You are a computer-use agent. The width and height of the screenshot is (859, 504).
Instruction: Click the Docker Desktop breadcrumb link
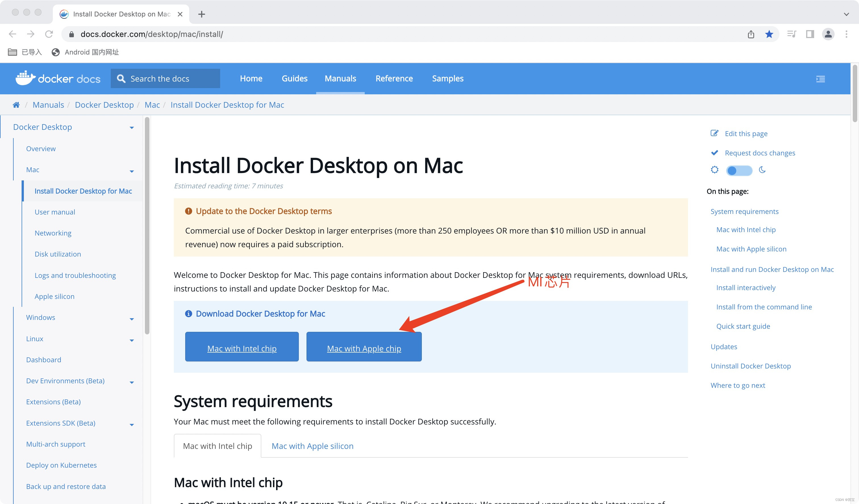click(x=104, y=105)
